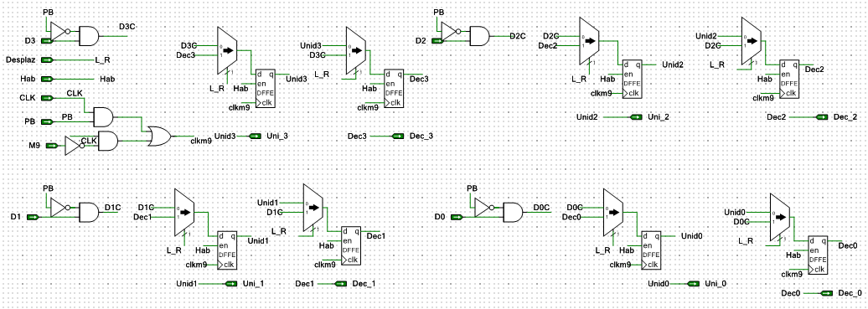Select the AND gate producing D0C
868x309 pixels.
point(513,212)
